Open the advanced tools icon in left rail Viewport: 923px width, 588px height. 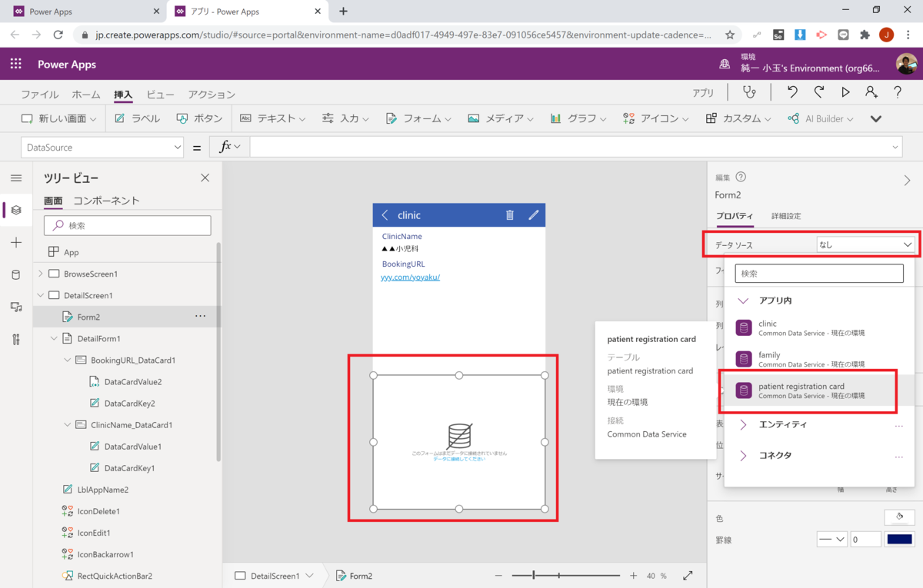pos(16,340)
